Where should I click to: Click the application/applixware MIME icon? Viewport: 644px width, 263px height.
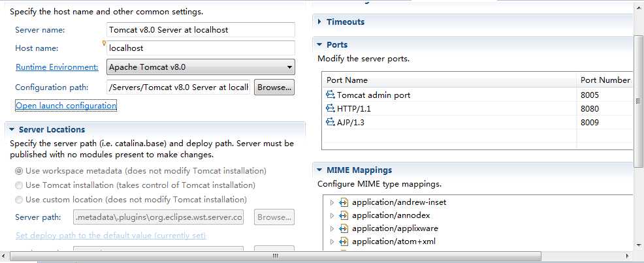coord(344,228)
